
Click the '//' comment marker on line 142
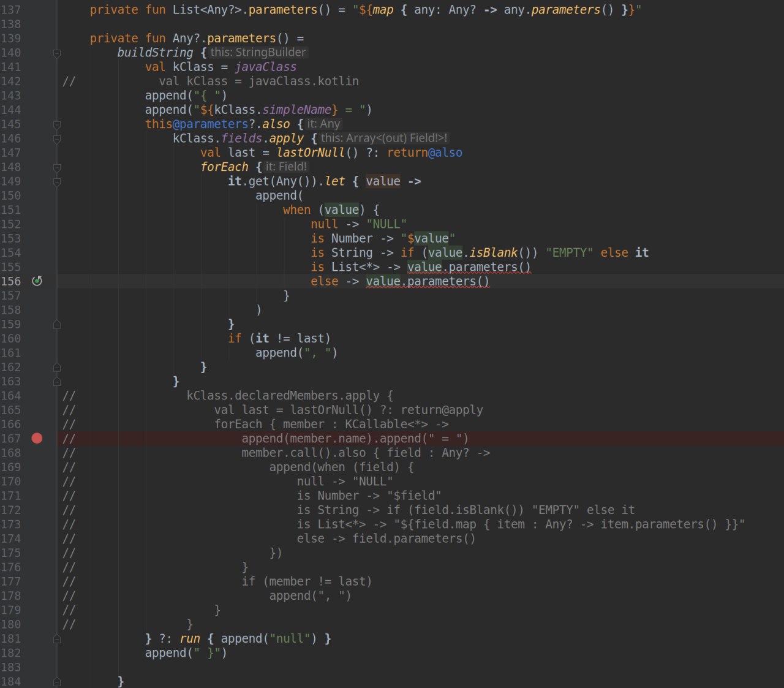click(69, 81)
